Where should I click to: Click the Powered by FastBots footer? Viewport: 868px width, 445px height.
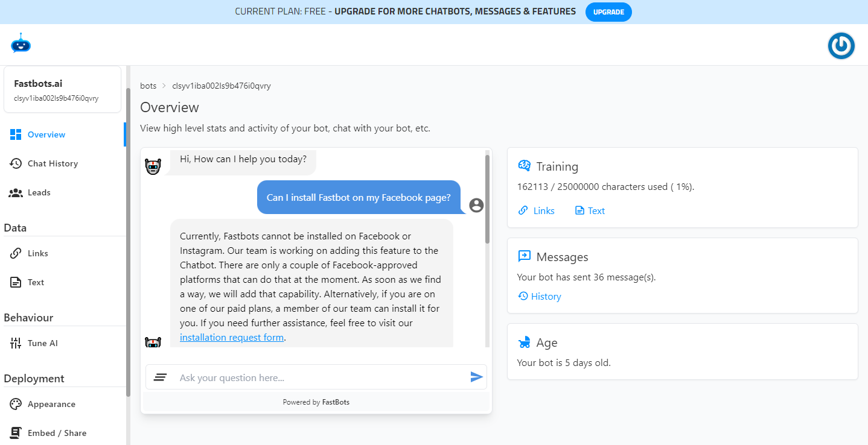click(316, 402)
